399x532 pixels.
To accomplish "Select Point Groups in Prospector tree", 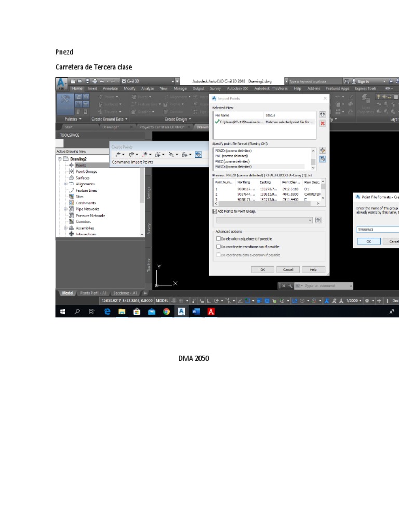I will (86, 171).
